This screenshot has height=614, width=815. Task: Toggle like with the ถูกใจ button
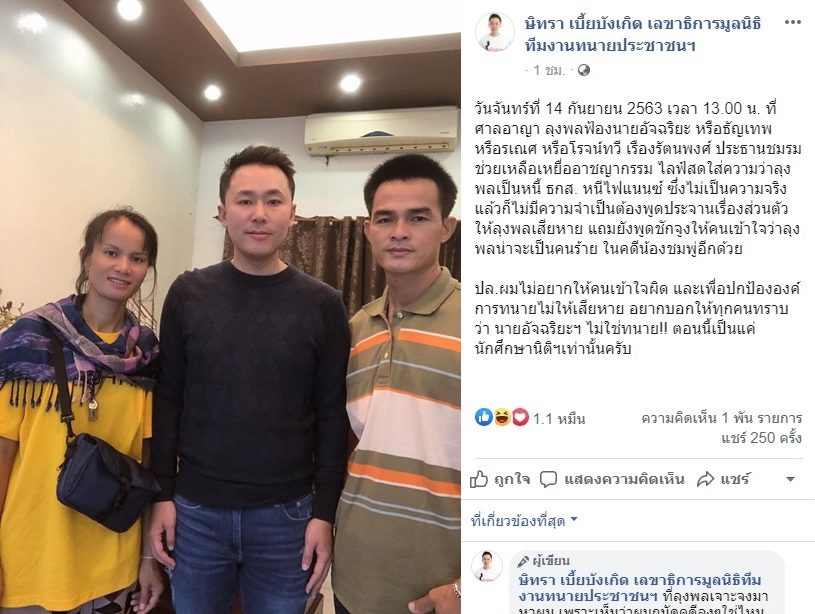pos(500,479)
